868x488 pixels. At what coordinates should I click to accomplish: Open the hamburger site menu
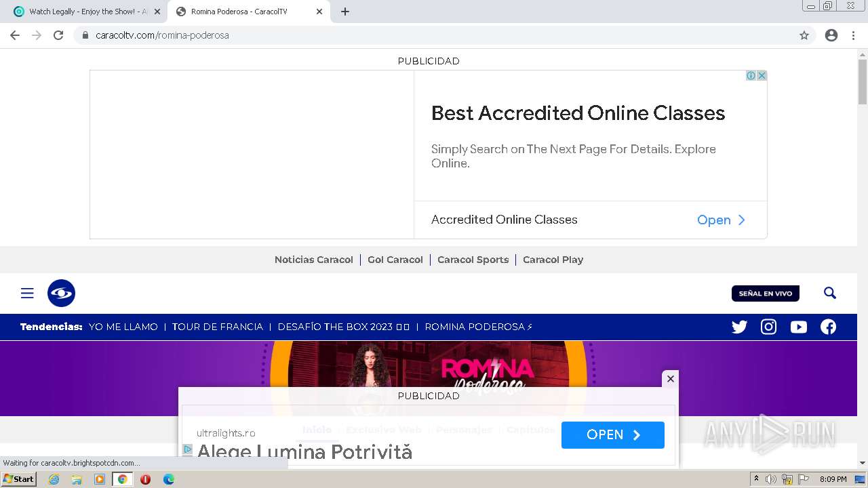[x=27, y=293]
